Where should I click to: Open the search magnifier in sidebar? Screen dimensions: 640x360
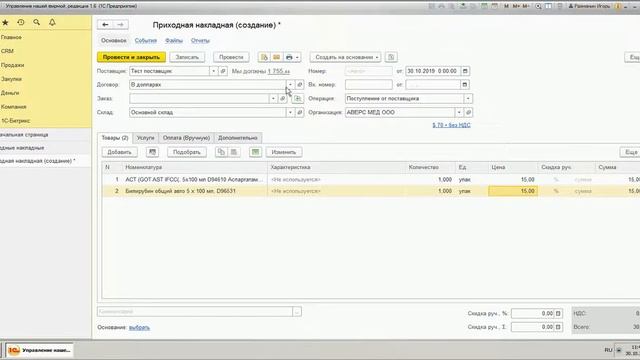tap(37, 22)
